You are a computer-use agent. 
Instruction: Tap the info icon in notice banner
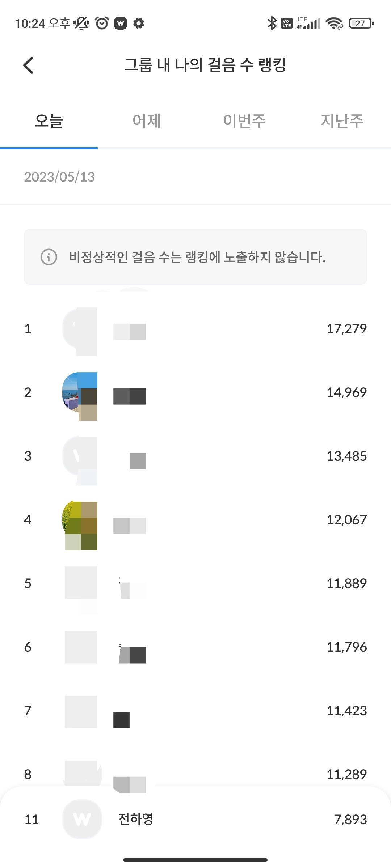coord(49,257)
